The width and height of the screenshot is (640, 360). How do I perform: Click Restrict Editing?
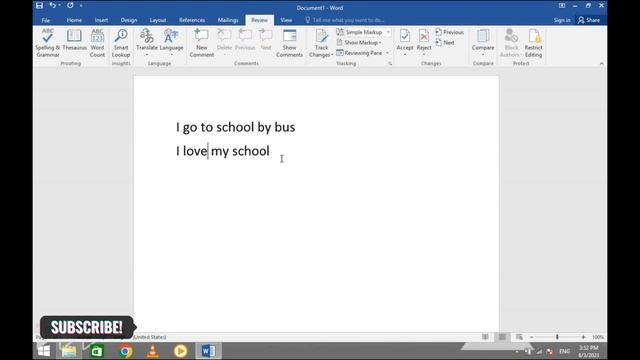click(x=533, y=43)
